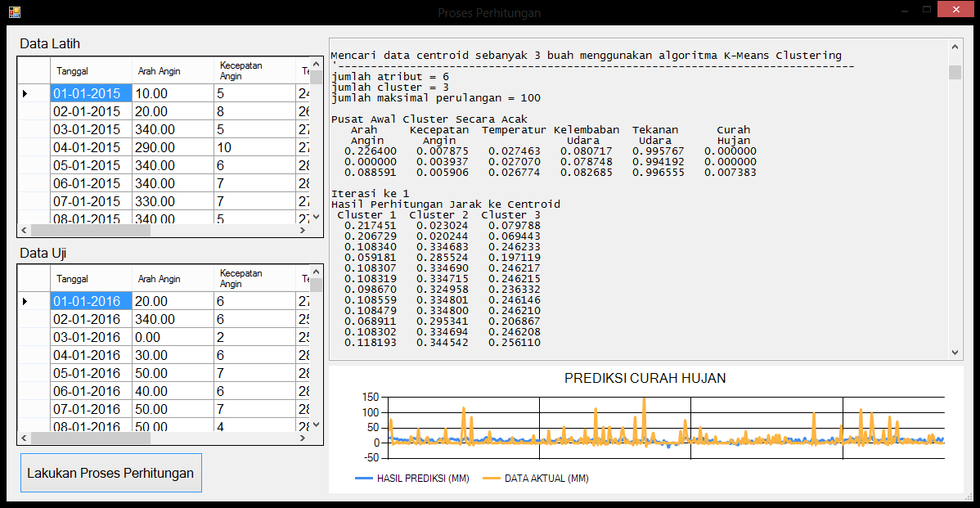Click the output log vertical scrollbar thumb
Screen dimensions: 980x508
pos(955,73)
